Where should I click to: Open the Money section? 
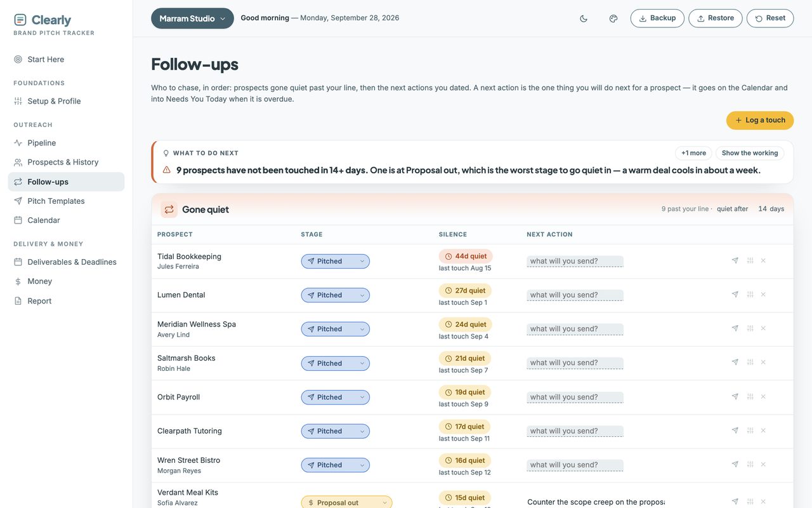pyautogui.click(x=66, y=281)
